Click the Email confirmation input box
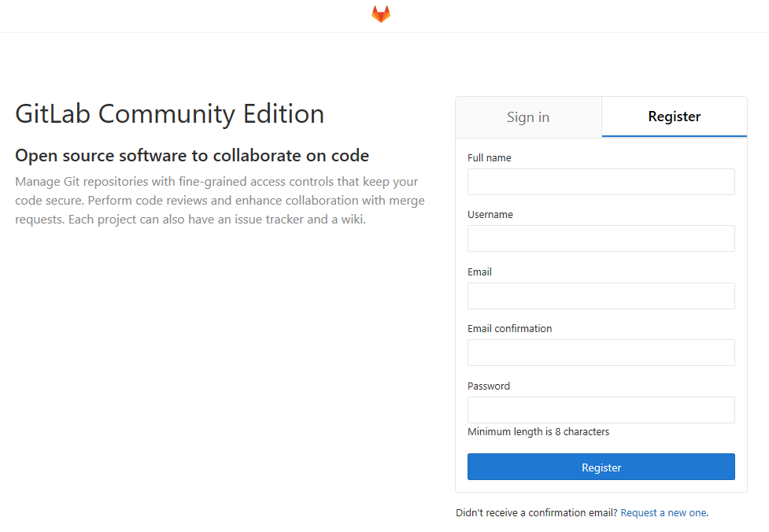769x532 pixels. pyautogui.click(x=601, y=353)
